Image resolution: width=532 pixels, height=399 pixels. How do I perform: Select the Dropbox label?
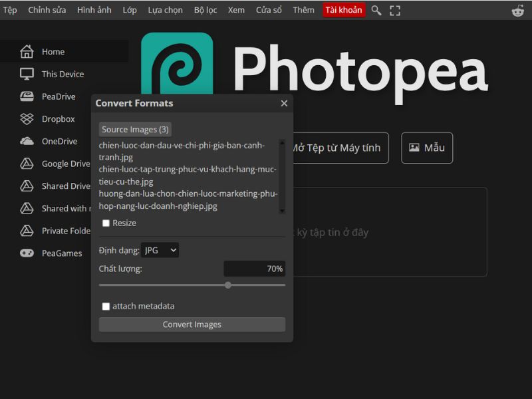(x=59, y=119)
